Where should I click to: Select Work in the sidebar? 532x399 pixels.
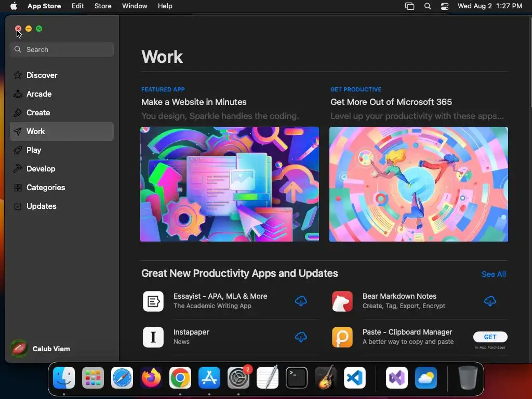62,131
